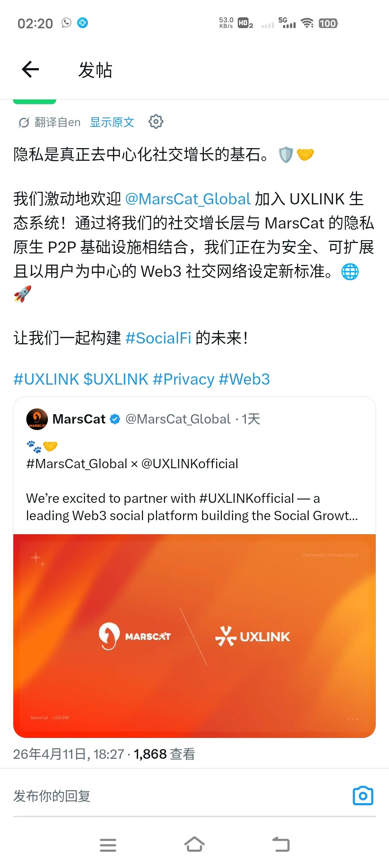Open the #Privacy hashtag
The image size is (389, 868).
(184, 379)
